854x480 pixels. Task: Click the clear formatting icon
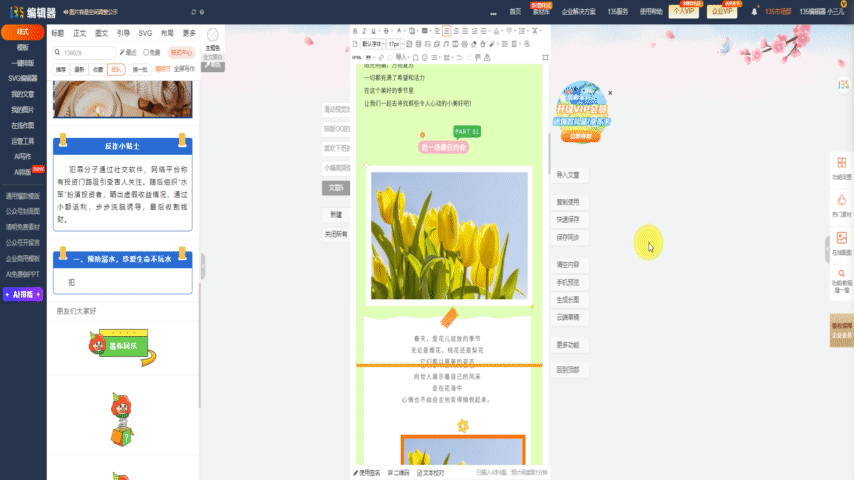(535, 31)
